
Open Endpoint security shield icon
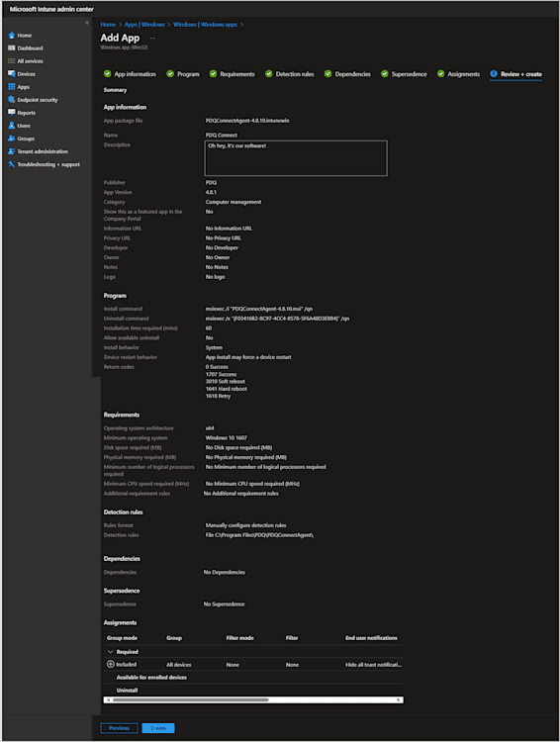[x=11, y=100]
